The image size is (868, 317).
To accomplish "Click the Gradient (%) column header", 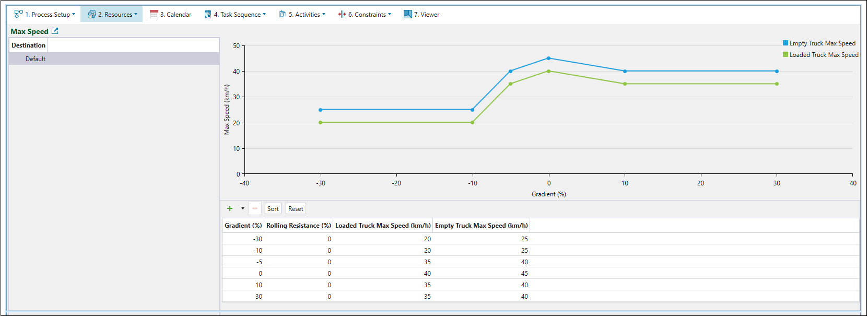I will [x=243, y=226].
